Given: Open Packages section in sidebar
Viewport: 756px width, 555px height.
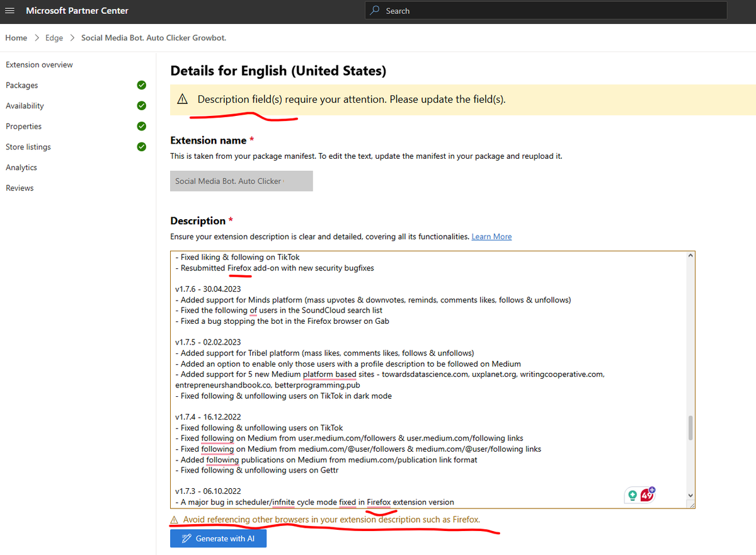Looking at the screenshot, I should pos(22,85).
